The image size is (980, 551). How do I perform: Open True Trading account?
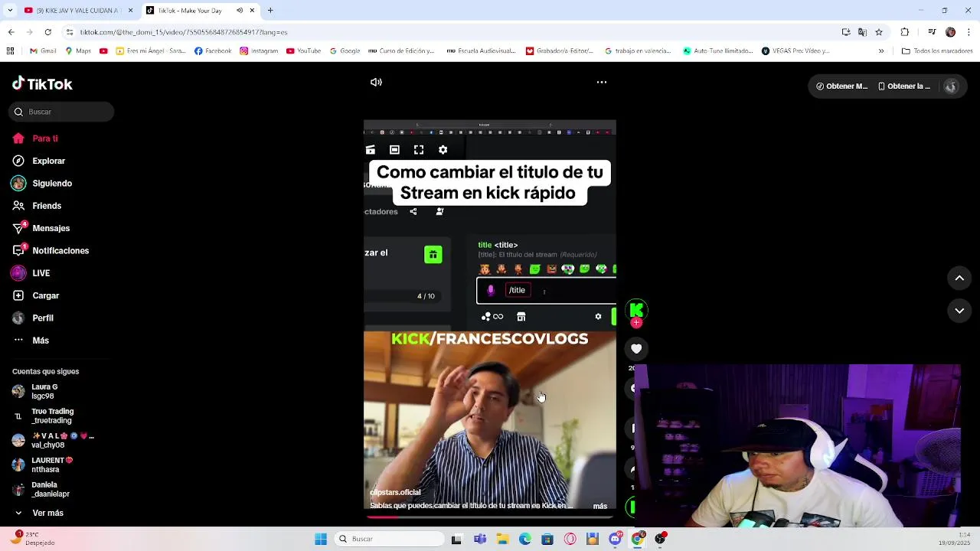44,416
